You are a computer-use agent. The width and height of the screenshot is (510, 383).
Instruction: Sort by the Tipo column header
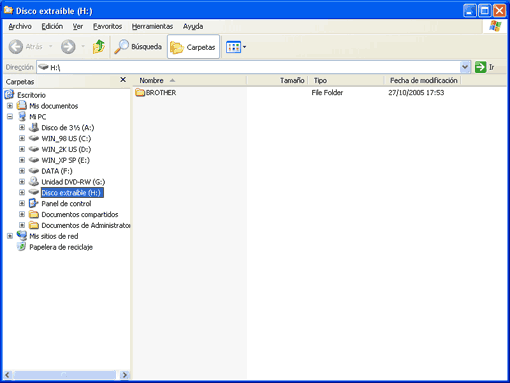(346, 80)
